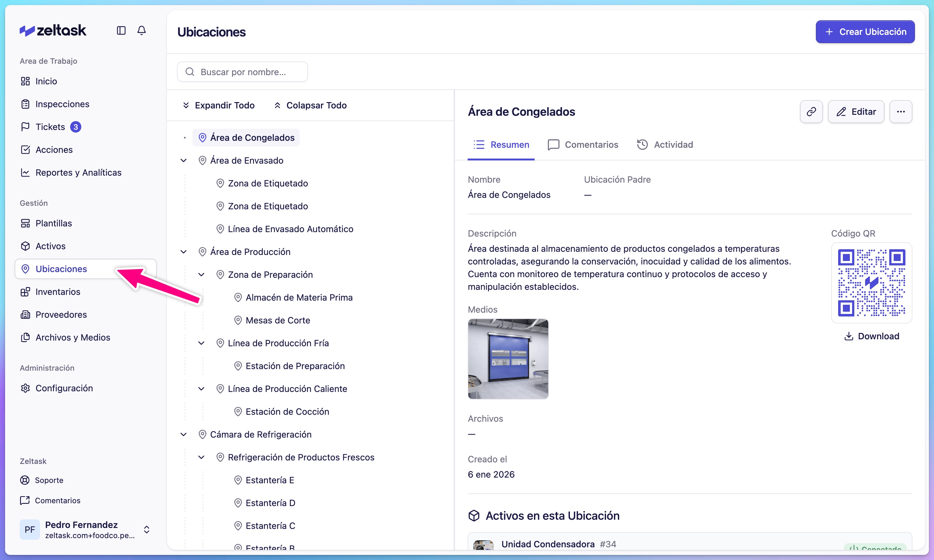
Task: Open the Configuración gear icon
Action: (x=25, y=388)
